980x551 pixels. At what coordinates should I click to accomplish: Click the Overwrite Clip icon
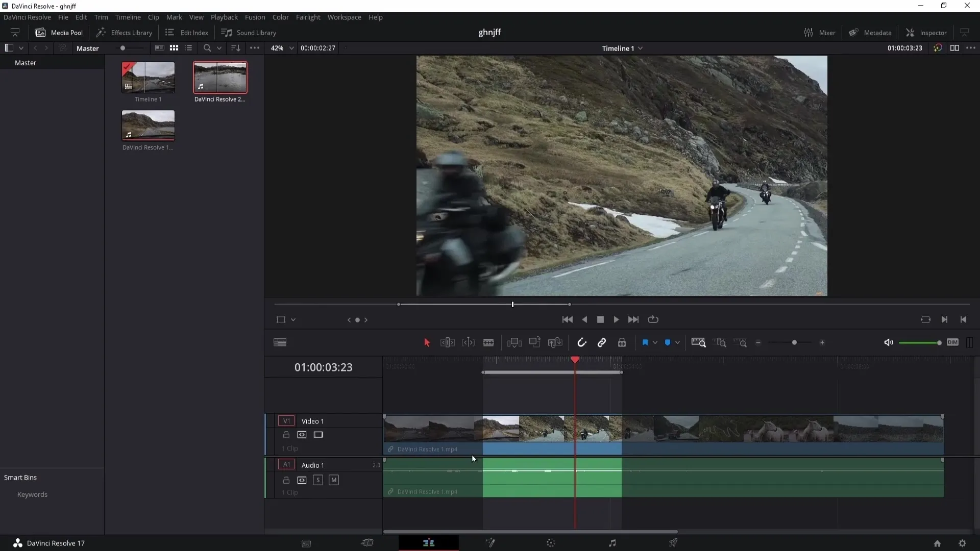pyautogui.click(x=534, y=342)
